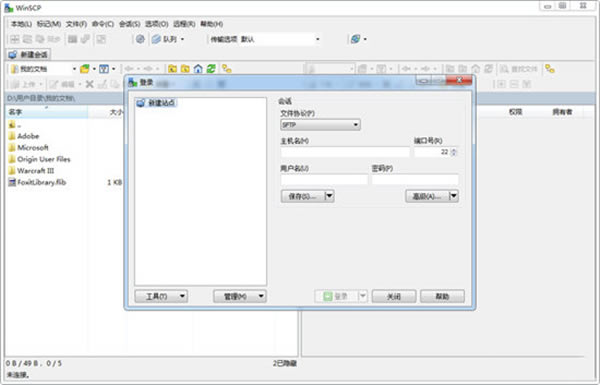This screenshot has width=600, height=385.
Task: Click the 上传 upload button
Action: tap(24, 84)
